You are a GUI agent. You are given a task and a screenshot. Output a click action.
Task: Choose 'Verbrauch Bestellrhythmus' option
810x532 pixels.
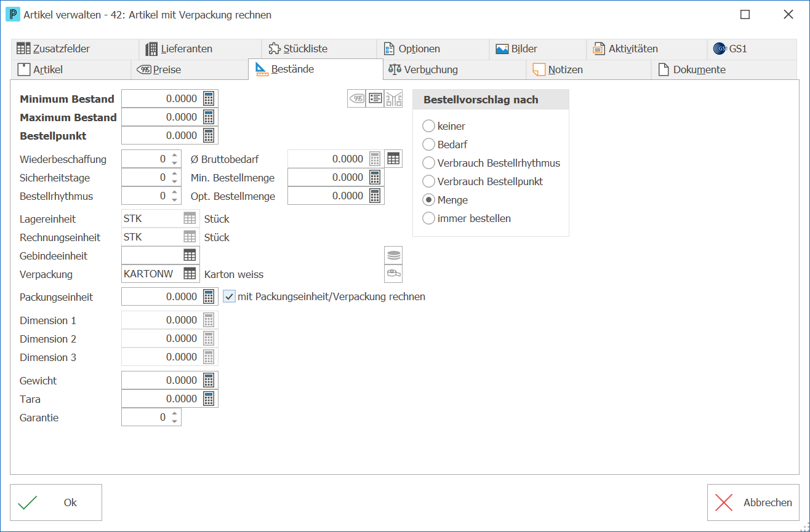428,163
